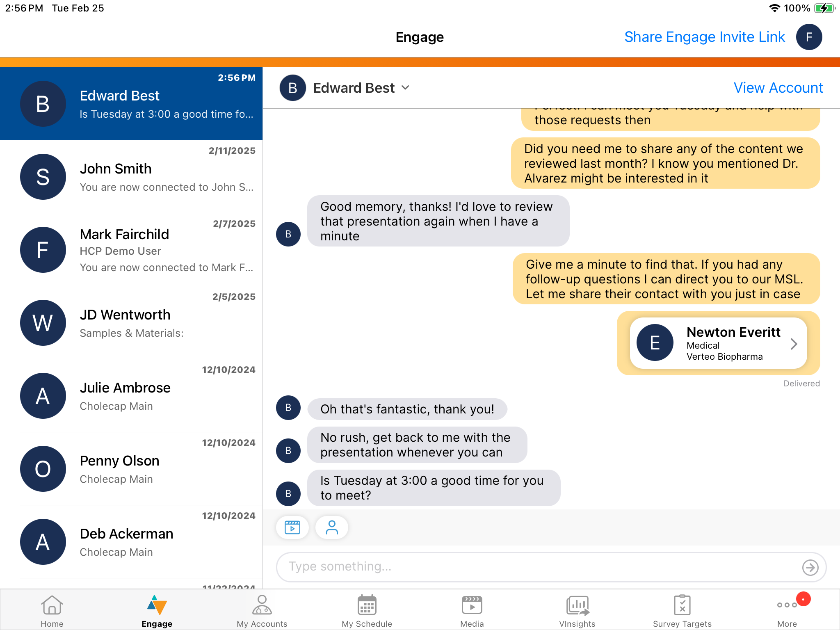Tap the F profile avatar top right
Screen dimensions: 840x630
click(x=809, y=37)
